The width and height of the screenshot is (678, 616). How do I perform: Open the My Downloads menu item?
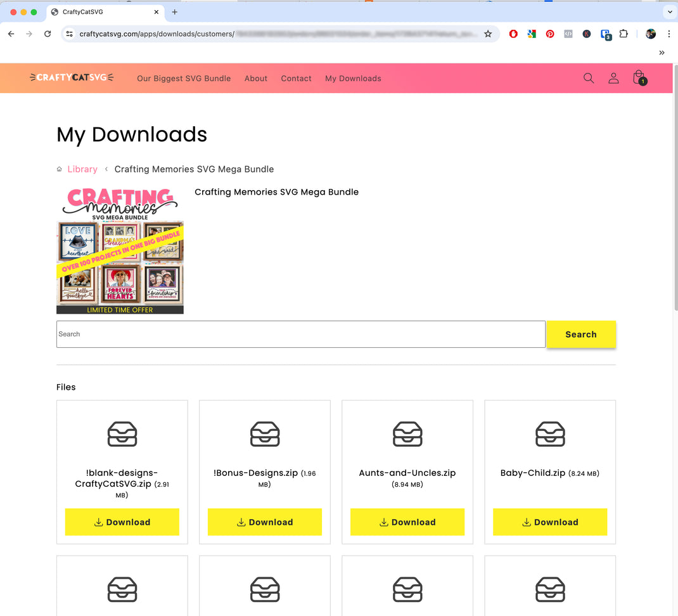pos(352,78)
